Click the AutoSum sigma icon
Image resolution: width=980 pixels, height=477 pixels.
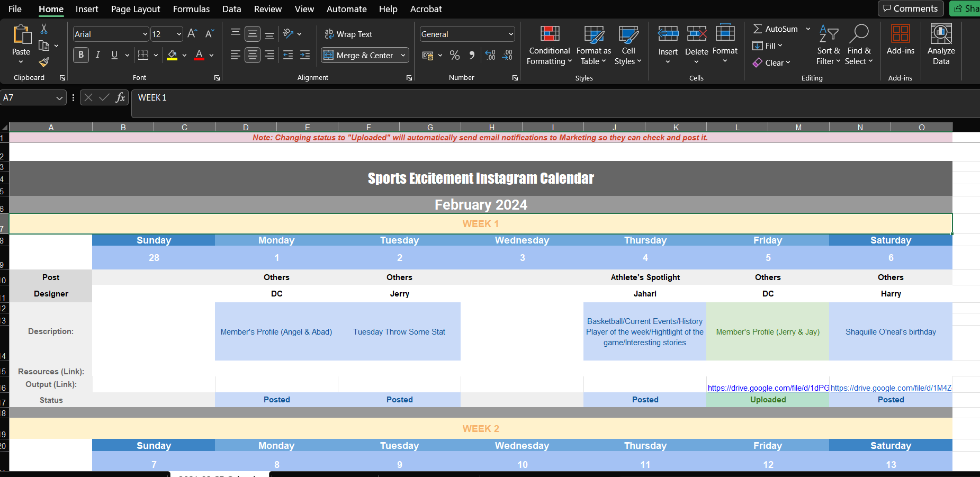point(758,29)
